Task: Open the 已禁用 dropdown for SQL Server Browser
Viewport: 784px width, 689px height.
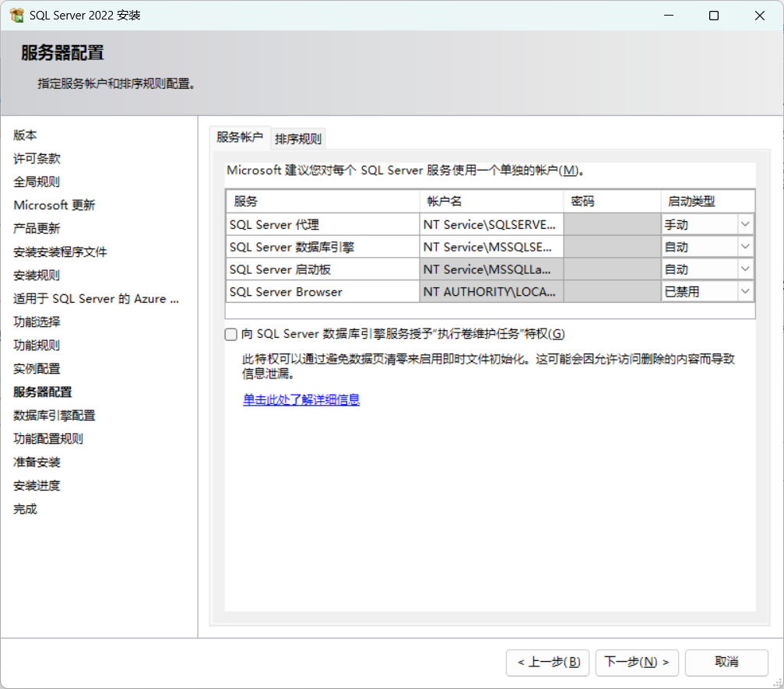Action: 746,291
